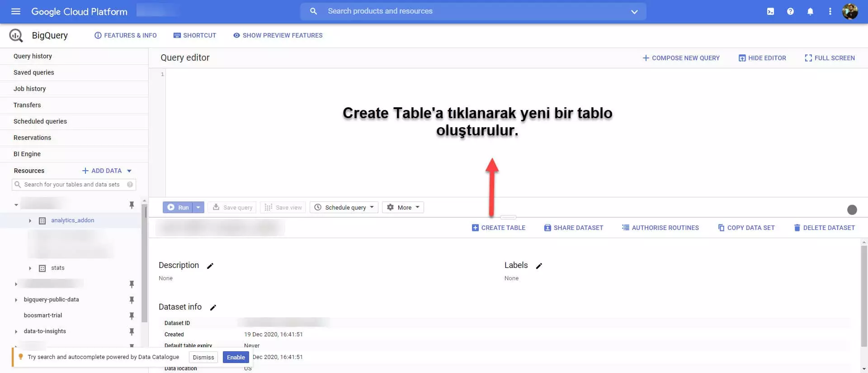Select the analytics_addon dataset
Screen dimensions: 868x373
(x=72, y=220)
